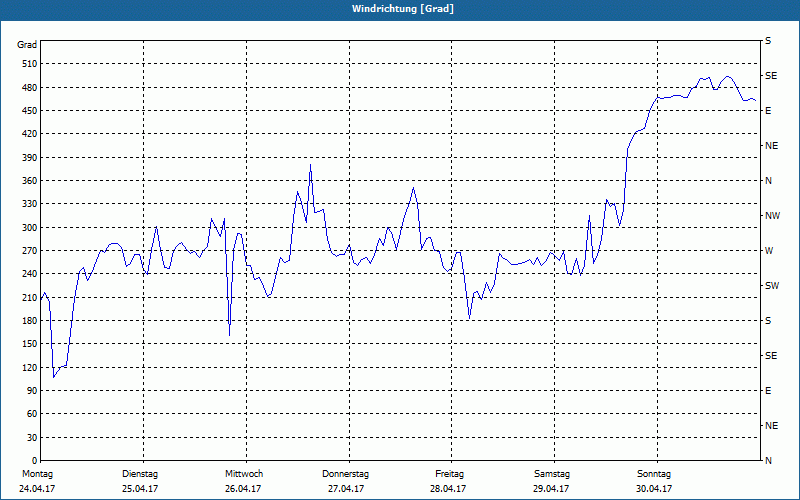Select the Donnerstag day label
The image size is (800, 500).
click(x=345, y=474)
